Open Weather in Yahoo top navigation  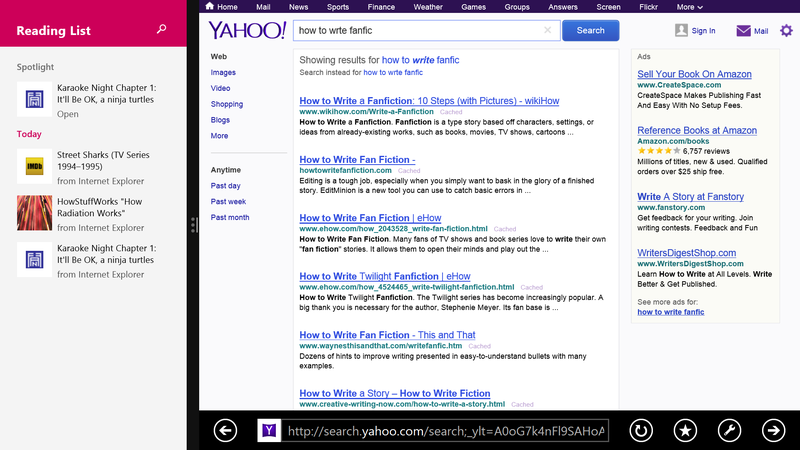(428, 7)
